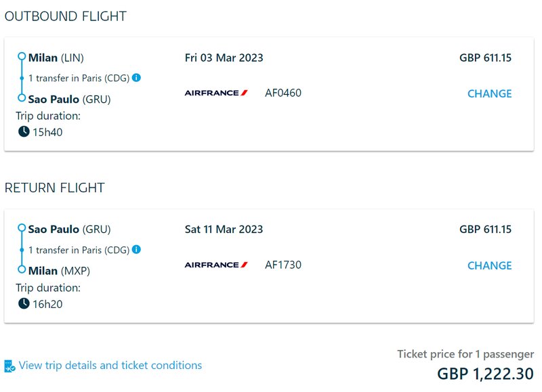
Task: Select flight number AF0460
Action: pos(283,93)
